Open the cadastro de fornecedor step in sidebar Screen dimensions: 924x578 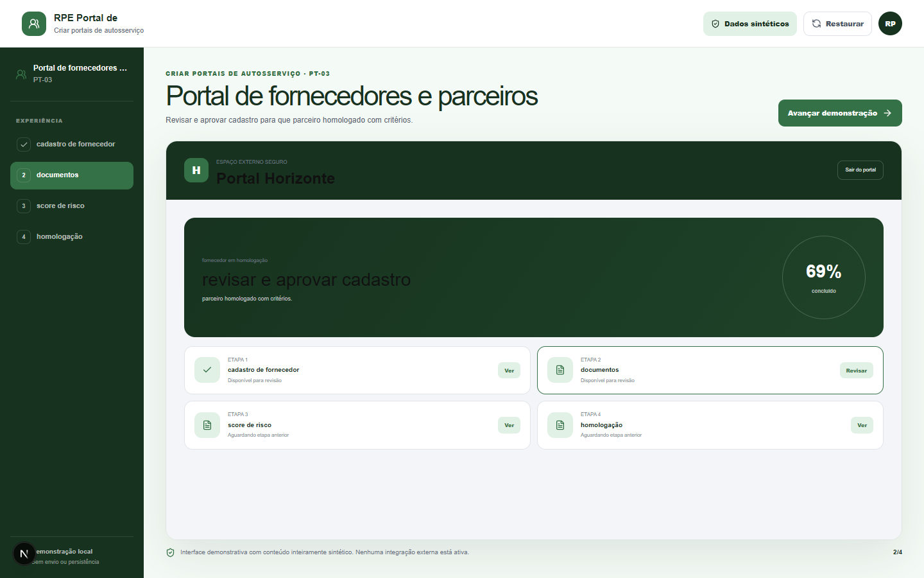(72, 144)
